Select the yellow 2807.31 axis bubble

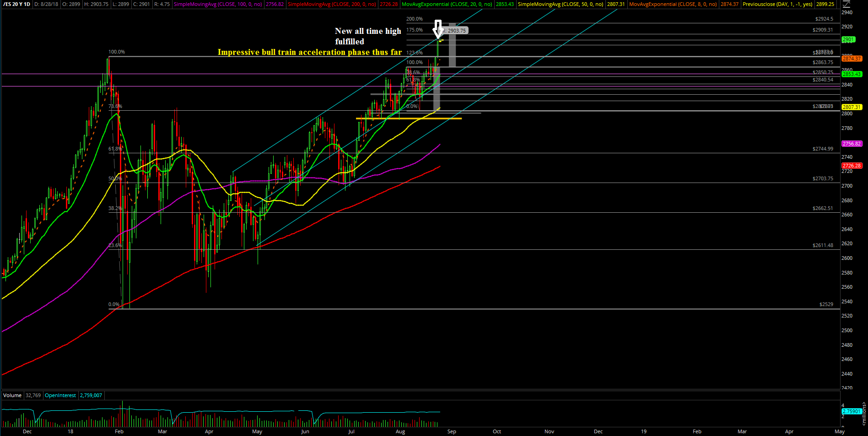click(852, 107)
